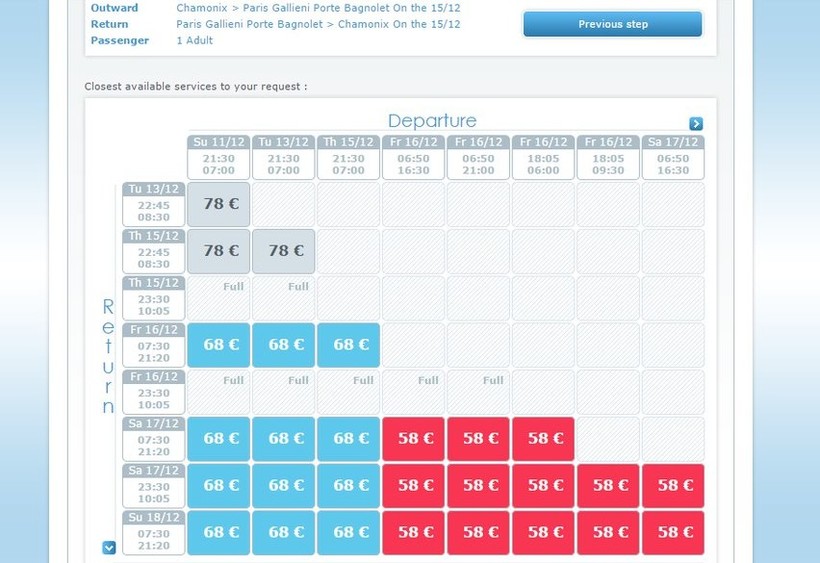Choose 68 € fare: Tu 13/12 departure, Sa 17/12 23:30 return
Screen dimensions: 820x563
[284, 486]
